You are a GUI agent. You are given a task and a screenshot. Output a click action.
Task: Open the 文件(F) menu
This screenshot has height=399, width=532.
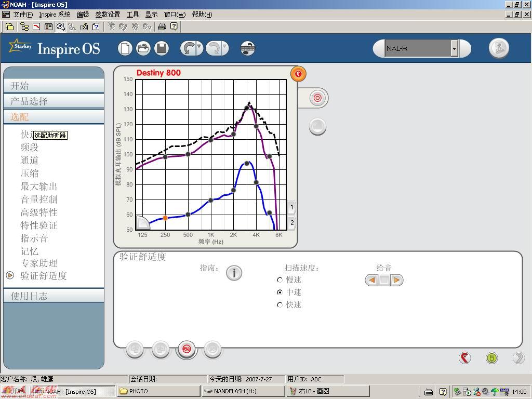click(23, 14)
